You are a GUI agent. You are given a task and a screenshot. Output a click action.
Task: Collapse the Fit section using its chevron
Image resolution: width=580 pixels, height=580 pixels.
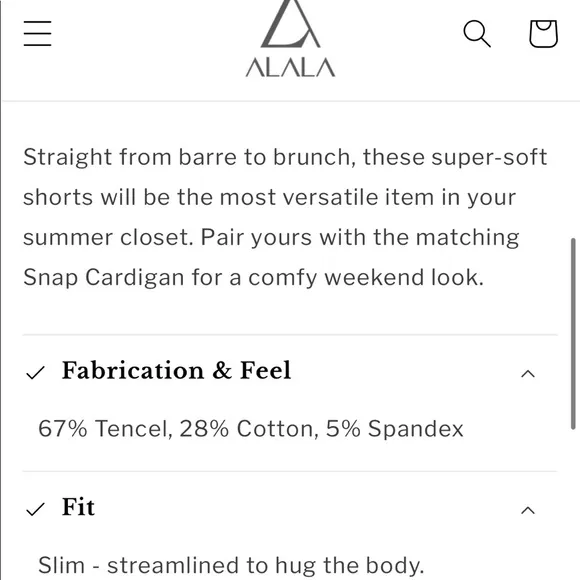528,510
